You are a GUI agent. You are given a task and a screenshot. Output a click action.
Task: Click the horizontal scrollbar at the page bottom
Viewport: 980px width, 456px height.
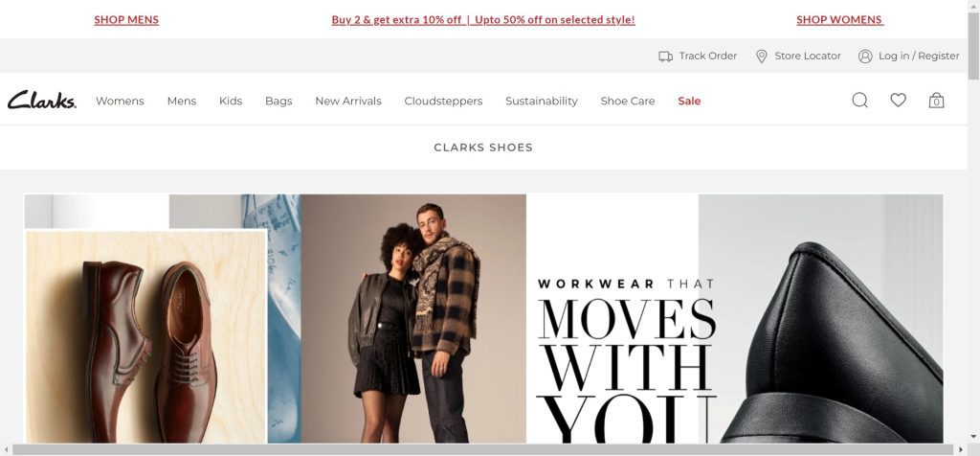[x=482, y=449]
